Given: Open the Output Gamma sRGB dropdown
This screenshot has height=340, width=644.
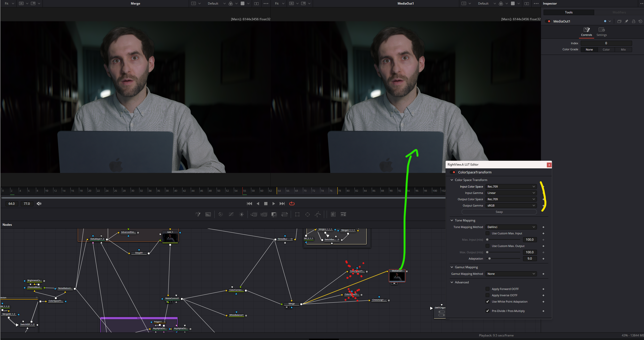Looking at the screenshot, I should (511, 206).
